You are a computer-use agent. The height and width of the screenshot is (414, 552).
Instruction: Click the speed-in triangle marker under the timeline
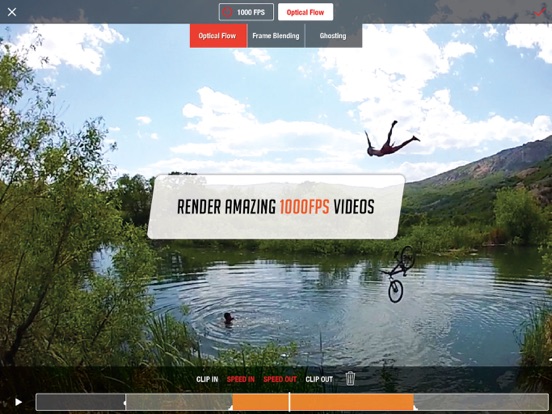point(231,408)
